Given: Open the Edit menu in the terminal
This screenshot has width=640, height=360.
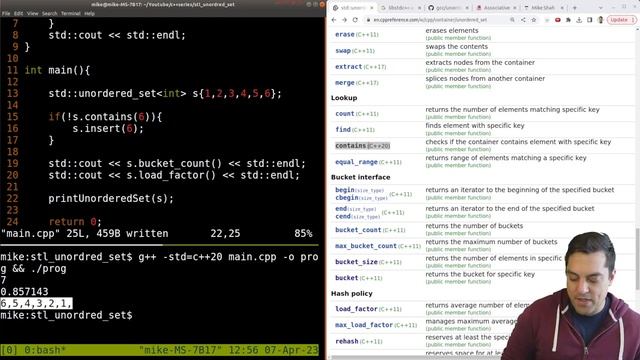Looking at the screenshot, I should click(x=18, y=13).
